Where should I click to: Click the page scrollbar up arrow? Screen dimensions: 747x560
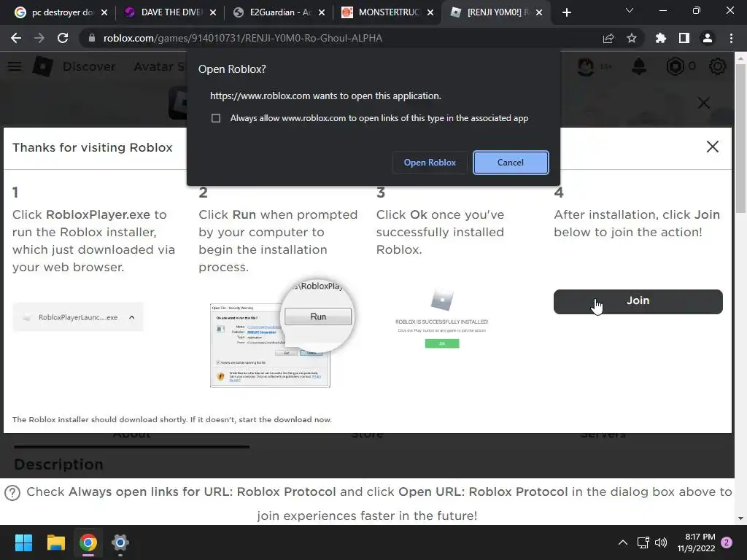tap(740, 58)
